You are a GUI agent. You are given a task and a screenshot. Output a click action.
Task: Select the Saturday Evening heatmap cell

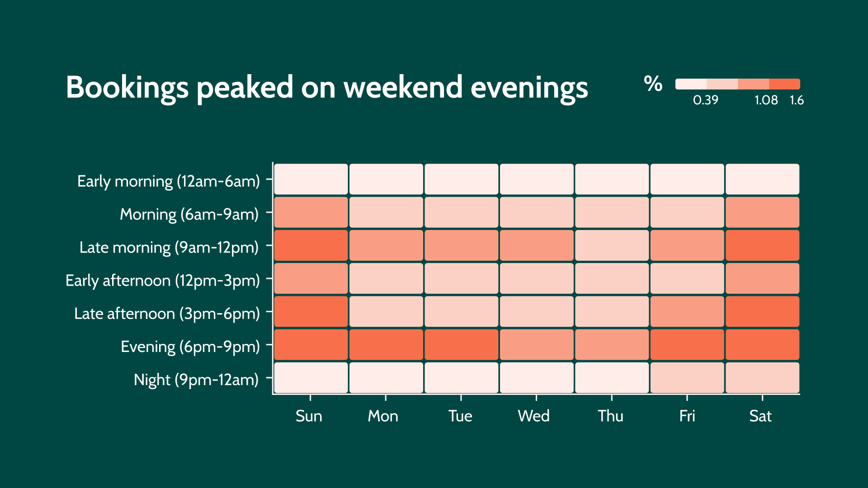(x=762, y=345)
